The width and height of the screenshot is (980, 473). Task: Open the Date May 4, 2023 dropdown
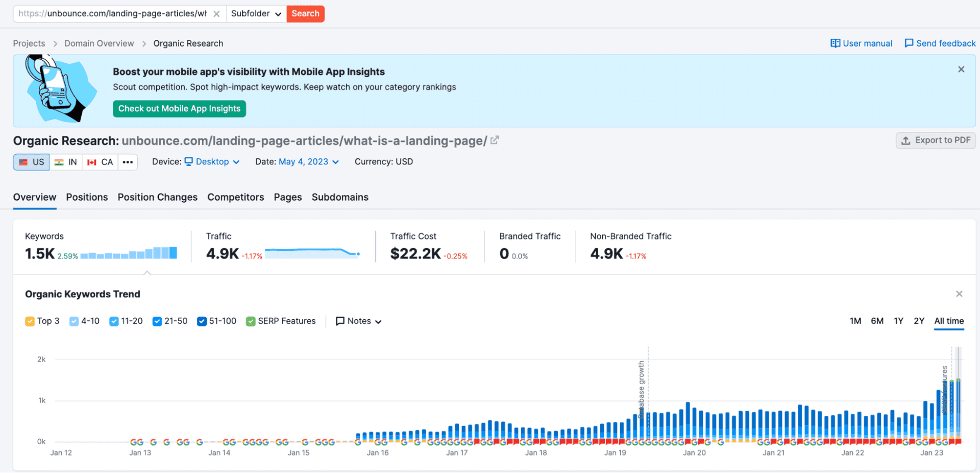coord(308,162)
